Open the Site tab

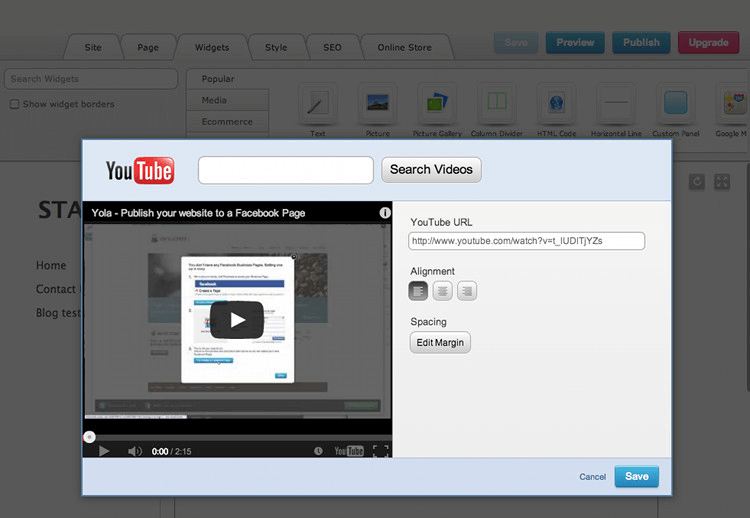93,47
